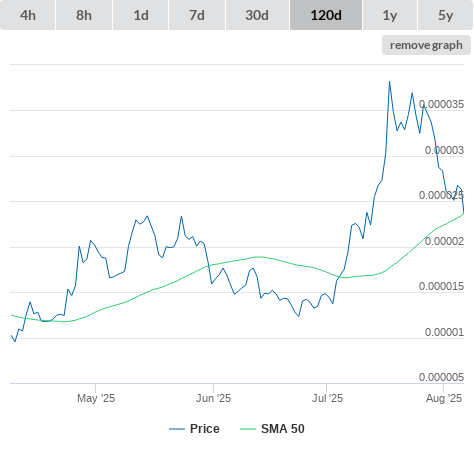Click the Aug '25 axis label

(444, 398)
